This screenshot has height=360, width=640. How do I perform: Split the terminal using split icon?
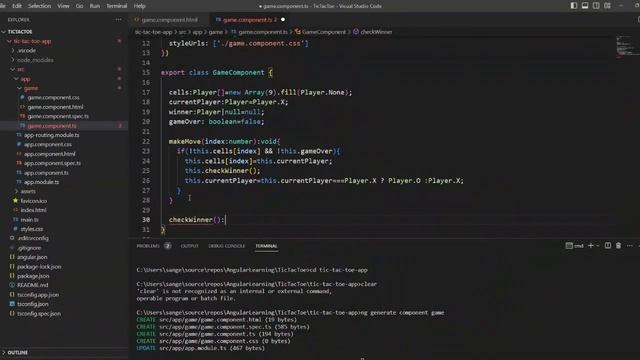click(x=608, y=246)
